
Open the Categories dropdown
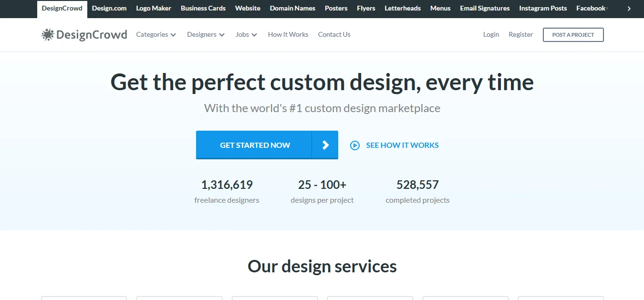(x=156, y=34)
